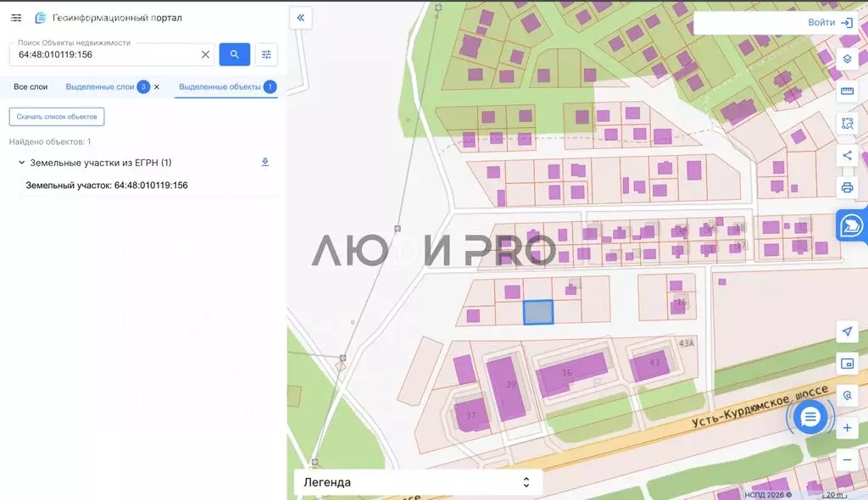The image size is (868, 500).
Task: Open the blue chat assistant bubble
Action: pos(810,416)
